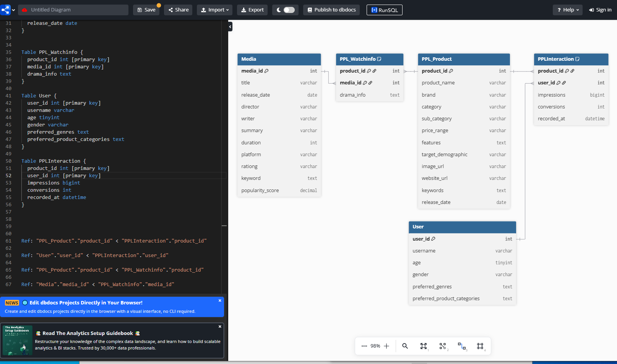Zoom in with the plus icon
This screenshot has width=617, height=364.
tap(386, 346)
